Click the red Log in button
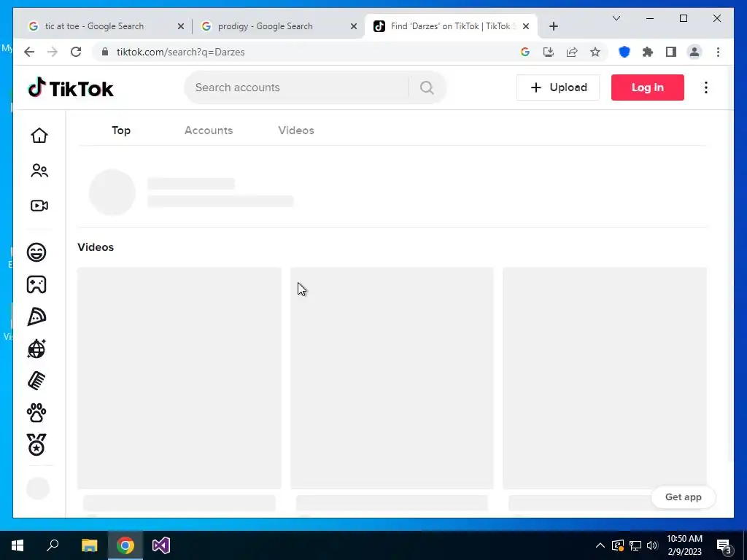The width and height of the screenshot is (747, 560). (x=648, y=87)
